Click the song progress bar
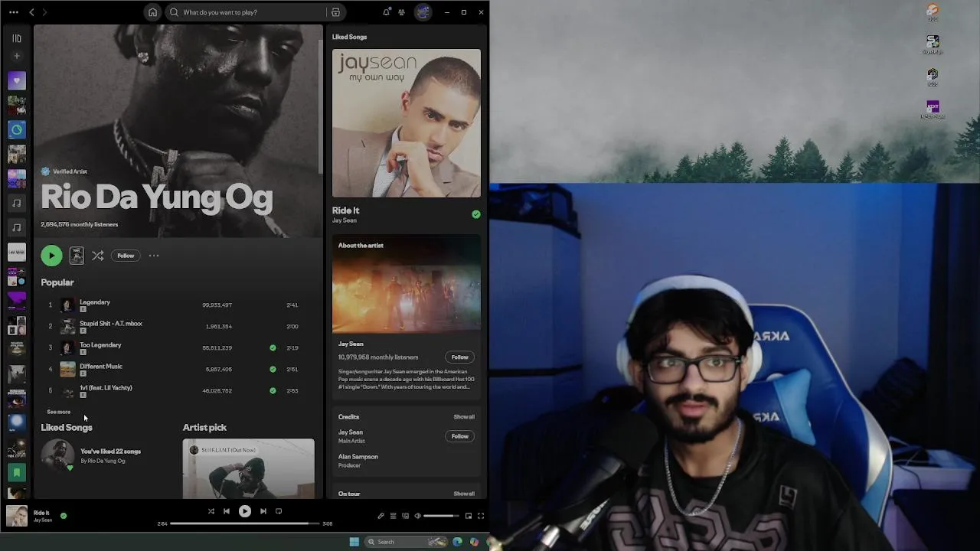Image resolution: width=980 pixels, height=551 pixels. 245,523
